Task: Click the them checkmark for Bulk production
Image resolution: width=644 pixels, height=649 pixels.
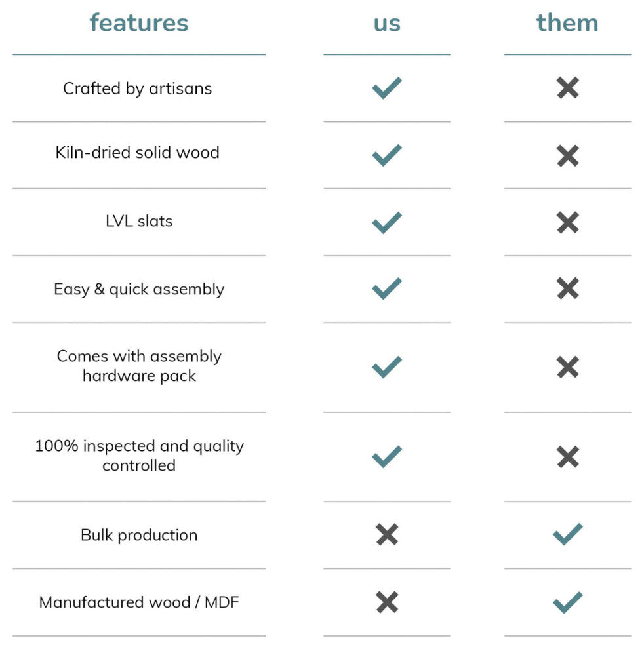Action: pyautogui.click(x=567, y=534)
